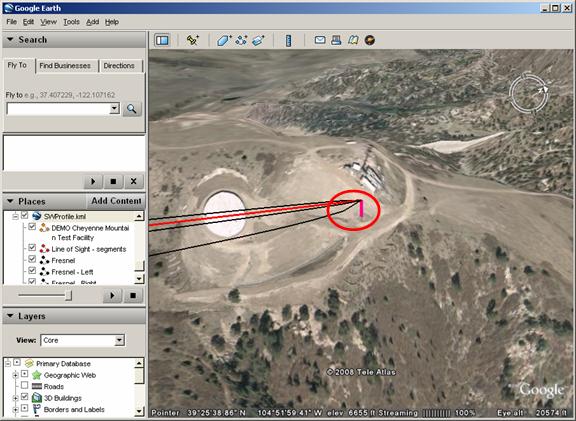Viewport: 576px width, 421px height.
Task: Play the search results tour
Action: coord(93,181)
